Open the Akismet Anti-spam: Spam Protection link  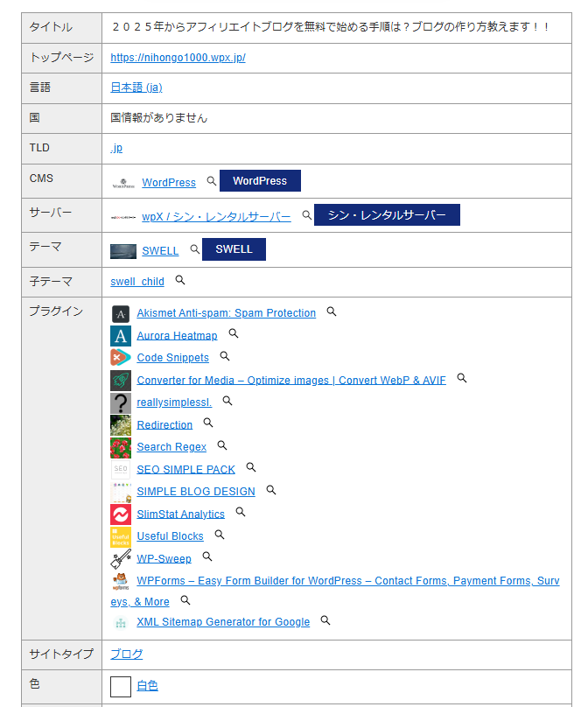pos(227,313)
